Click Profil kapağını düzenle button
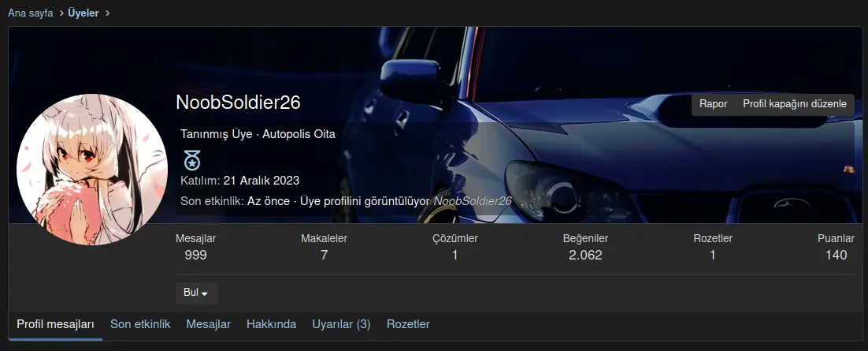This screenshot has width=868, height=351. click(795, 104)
